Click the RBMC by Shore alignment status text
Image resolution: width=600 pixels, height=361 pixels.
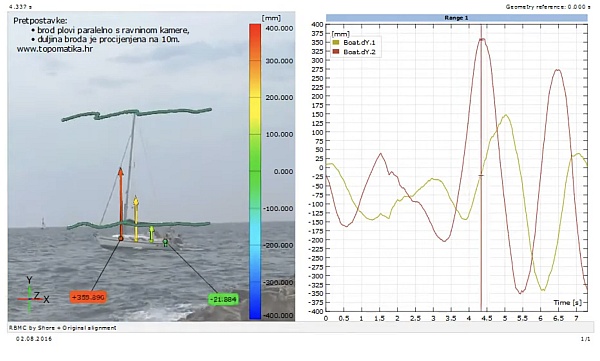pyautogui.click(x=63, y=328)
